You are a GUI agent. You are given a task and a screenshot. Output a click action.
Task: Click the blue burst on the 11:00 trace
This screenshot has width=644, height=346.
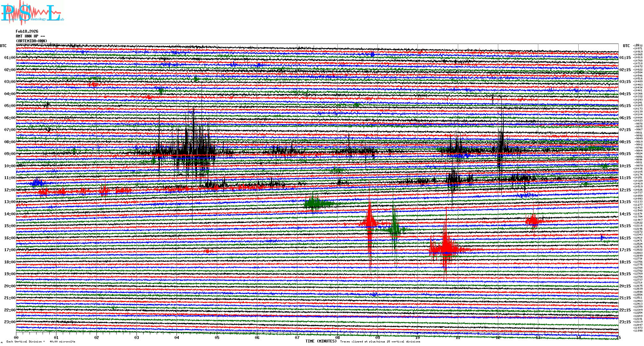tap(37, 183)
